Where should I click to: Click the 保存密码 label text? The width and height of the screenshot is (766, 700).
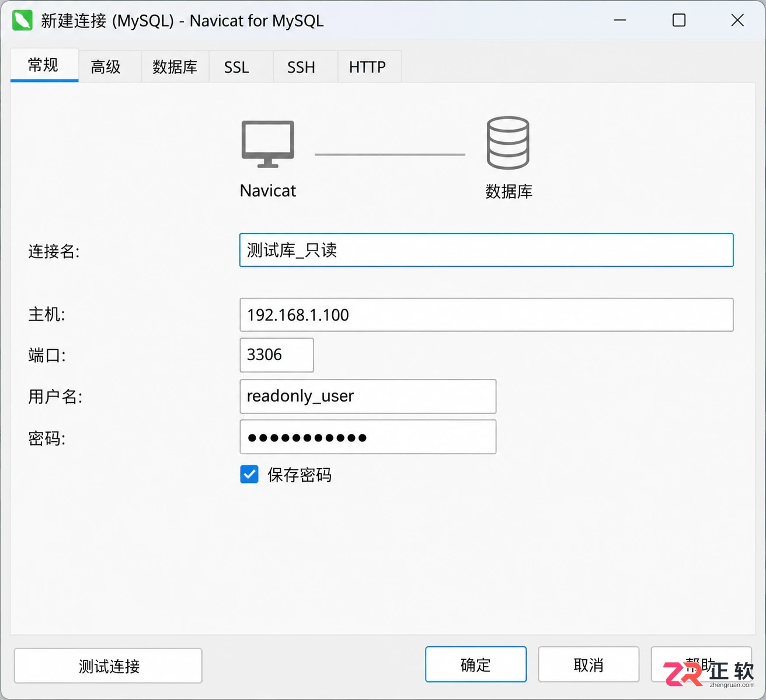pos(300,475)
